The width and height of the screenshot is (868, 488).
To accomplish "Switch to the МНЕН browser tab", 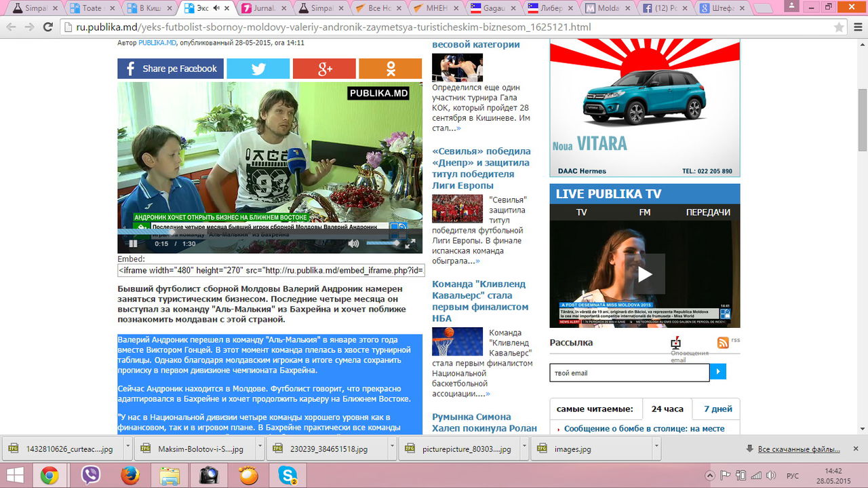I will coord(439,8).
